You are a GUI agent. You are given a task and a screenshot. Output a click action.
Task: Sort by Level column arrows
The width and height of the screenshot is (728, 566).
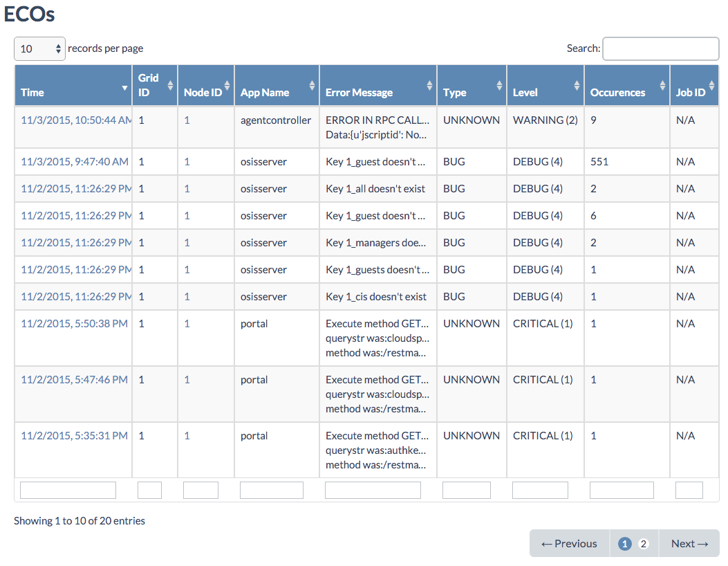pos(577,85)
